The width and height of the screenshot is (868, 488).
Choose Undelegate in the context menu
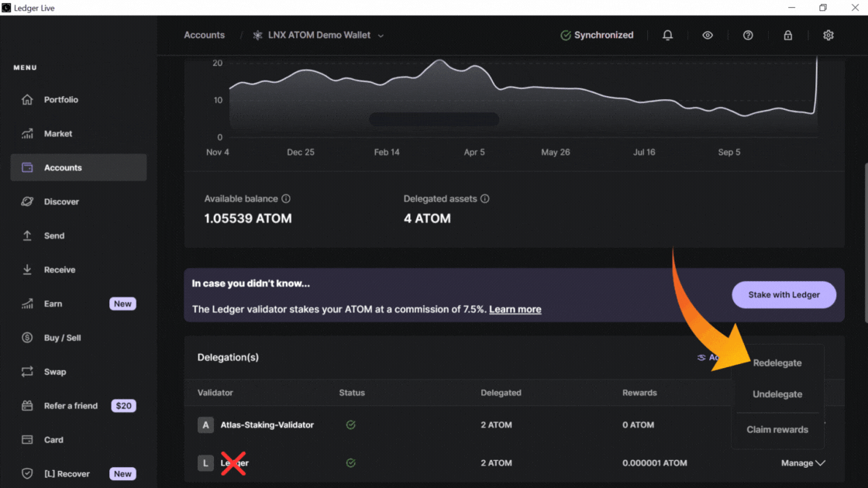777,394
